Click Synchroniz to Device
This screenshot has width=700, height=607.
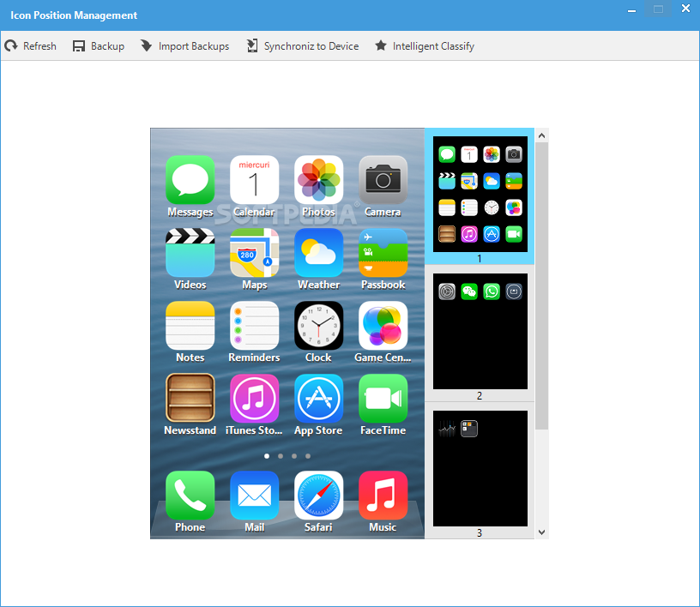coord(303,46)
